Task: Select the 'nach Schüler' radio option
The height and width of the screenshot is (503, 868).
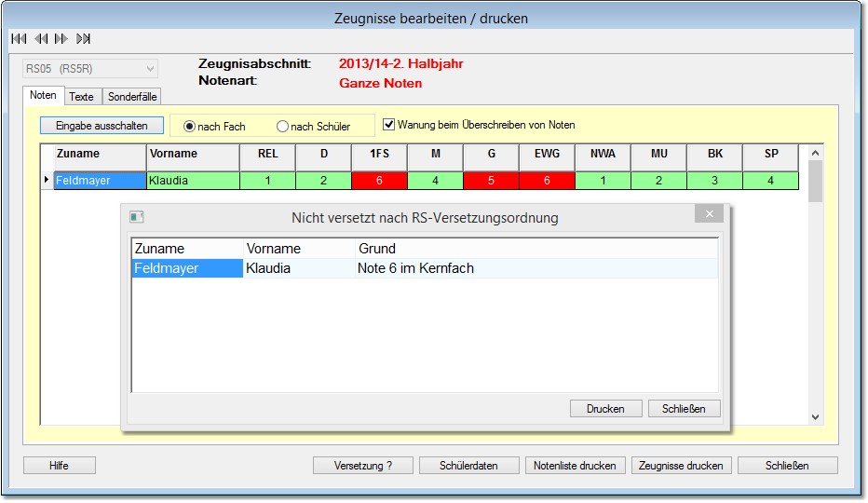Action: tap(283, 127)
